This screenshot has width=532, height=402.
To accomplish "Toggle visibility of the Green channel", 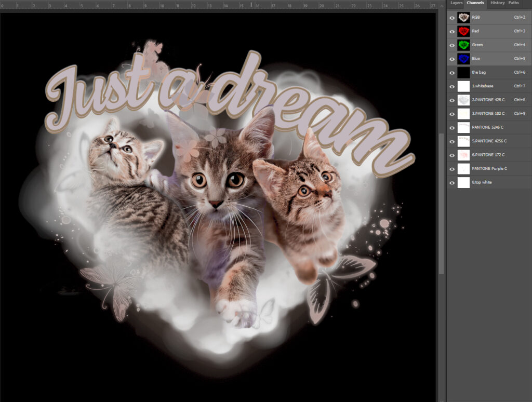I will click(453, 45).
